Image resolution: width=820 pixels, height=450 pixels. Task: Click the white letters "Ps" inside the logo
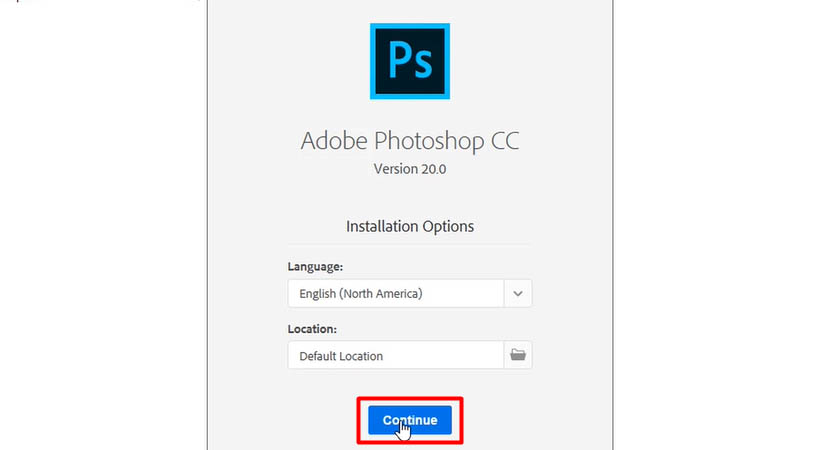coord(410,60)
